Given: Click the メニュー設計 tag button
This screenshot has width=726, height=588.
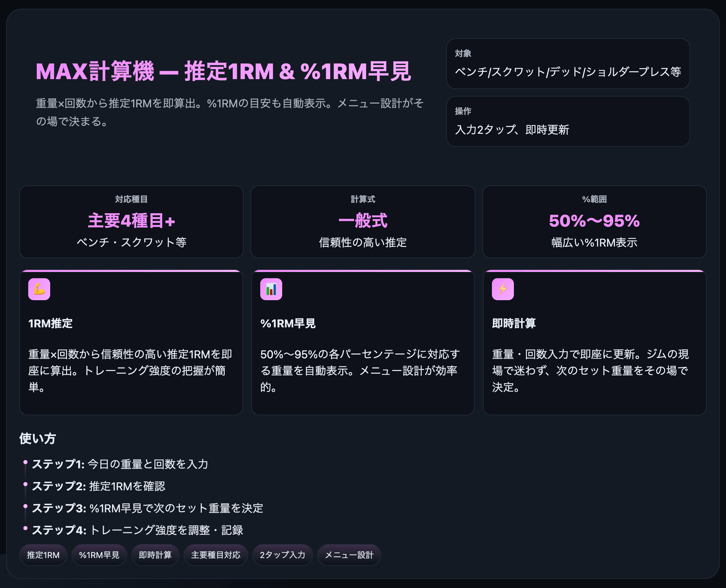Looking at the screenshot, I should coord(349,555).
